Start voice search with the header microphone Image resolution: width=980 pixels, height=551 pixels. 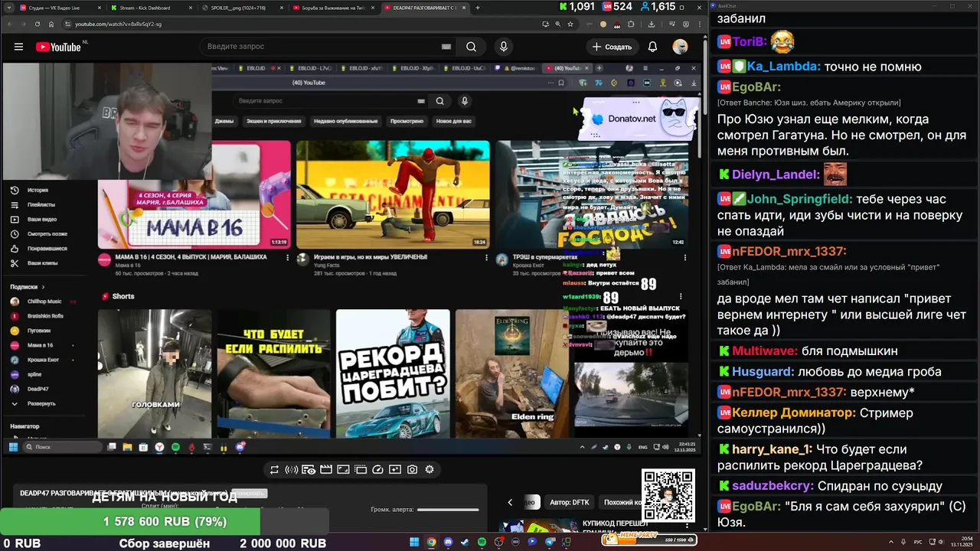pyautogui.click(x=503, y=47)
